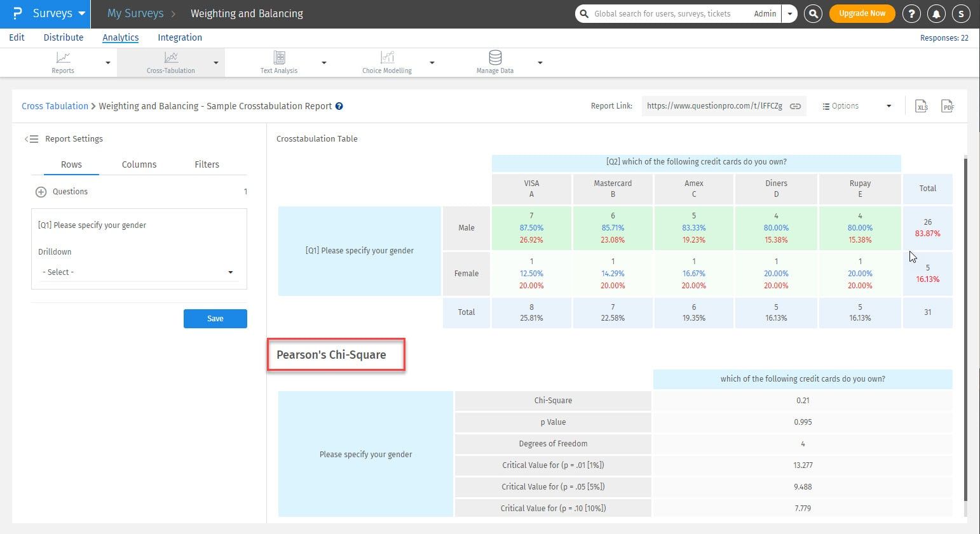Open the help question mark icon
Screen dimensions: 980x534
(x=911, y=13)
